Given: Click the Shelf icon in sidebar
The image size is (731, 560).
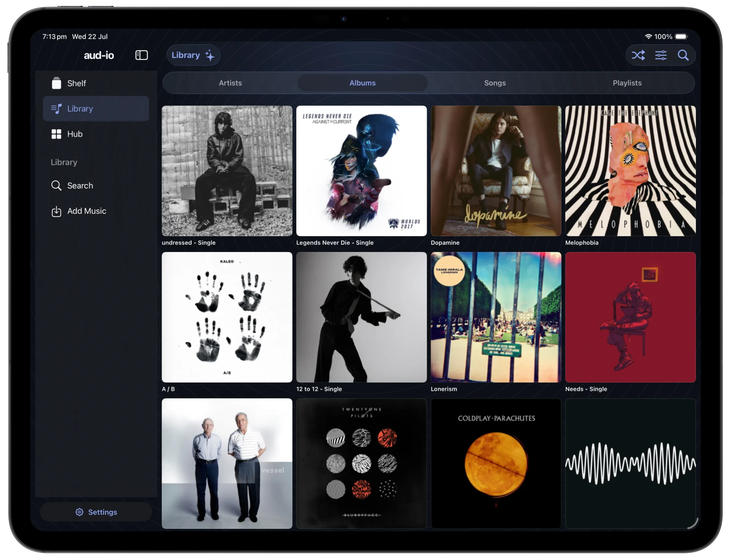Looking at the screenshot, I should coord(56,83).
